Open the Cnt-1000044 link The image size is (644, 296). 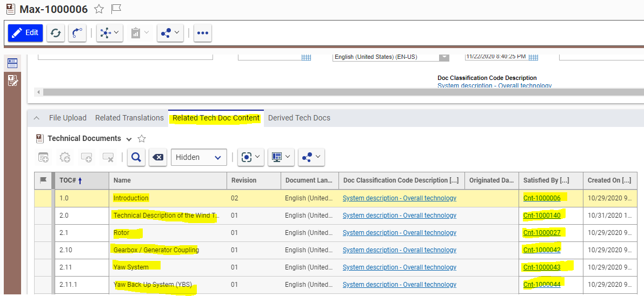pos(542,285)
